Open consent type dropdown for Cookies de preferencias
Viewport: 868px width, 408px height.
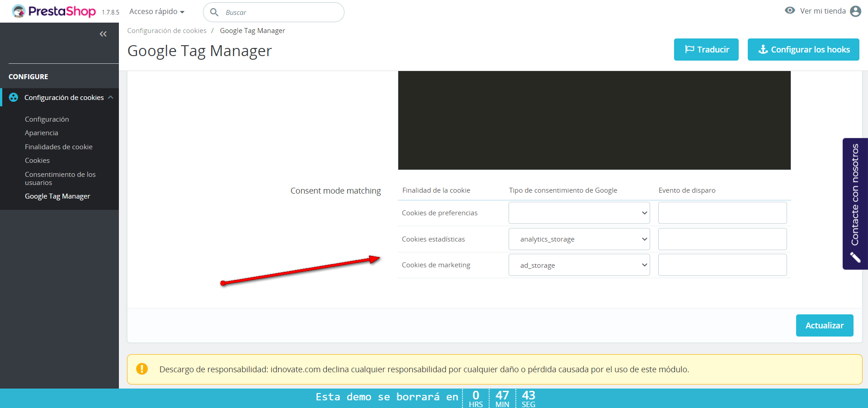pos(579,213)
